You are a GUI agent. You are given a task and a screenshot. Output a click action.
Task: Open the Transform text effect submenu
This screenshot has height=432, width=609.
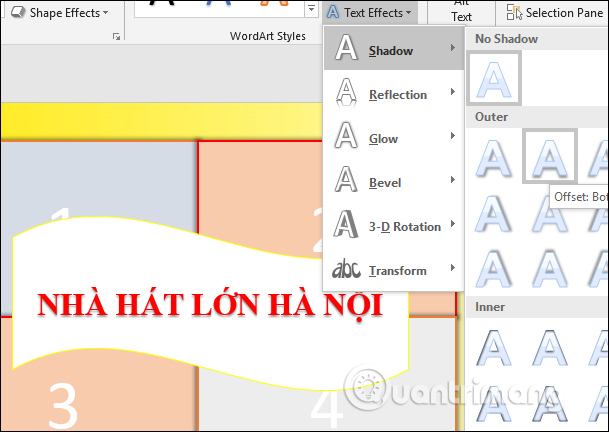[394, 270]
